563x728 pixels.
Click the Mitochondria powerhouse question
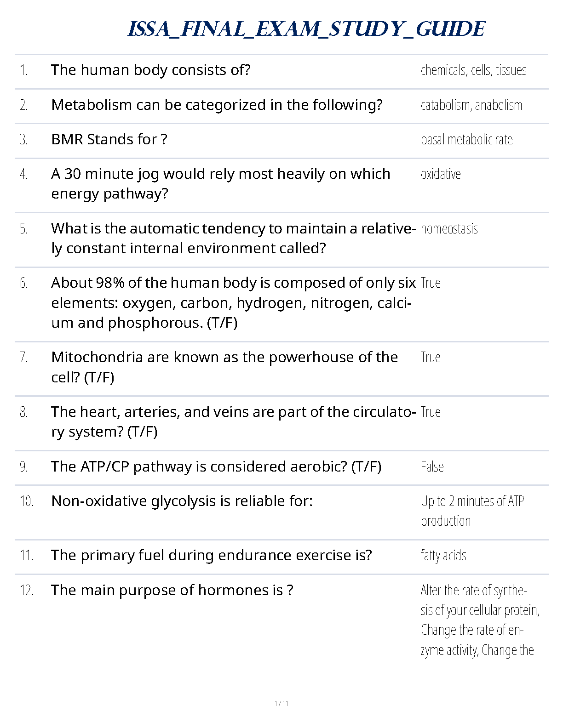[224, 367]
